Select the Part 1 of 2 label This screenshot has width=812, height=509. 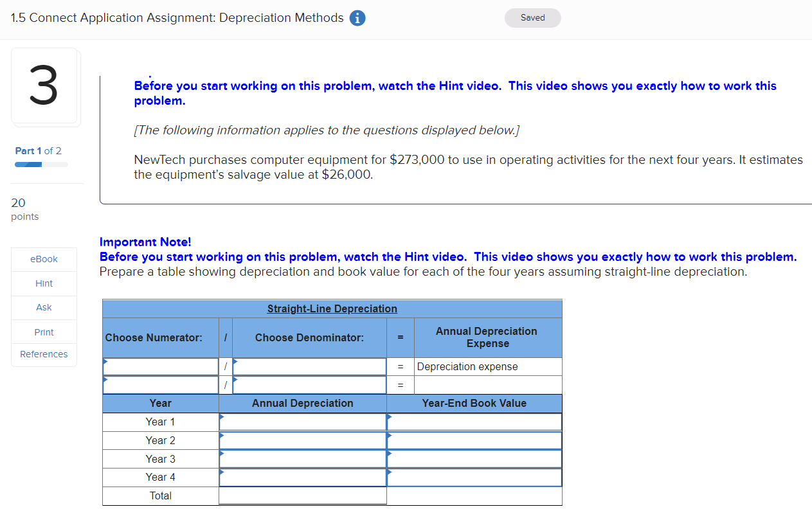(38, 150)
